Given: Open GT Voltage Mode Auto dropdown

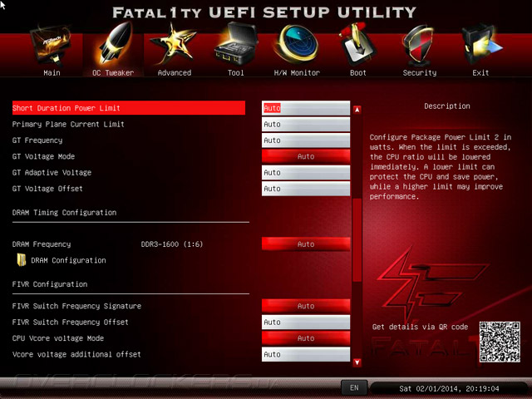Looking at the screenshot, I should [306, 156].
